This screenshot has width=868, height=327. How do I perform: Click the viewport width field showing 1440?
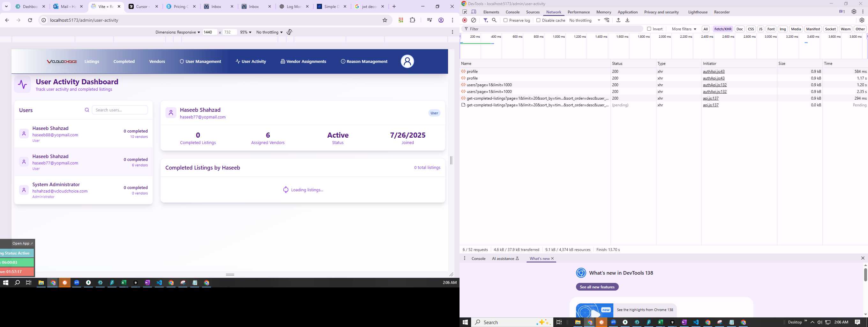[210, 32]
